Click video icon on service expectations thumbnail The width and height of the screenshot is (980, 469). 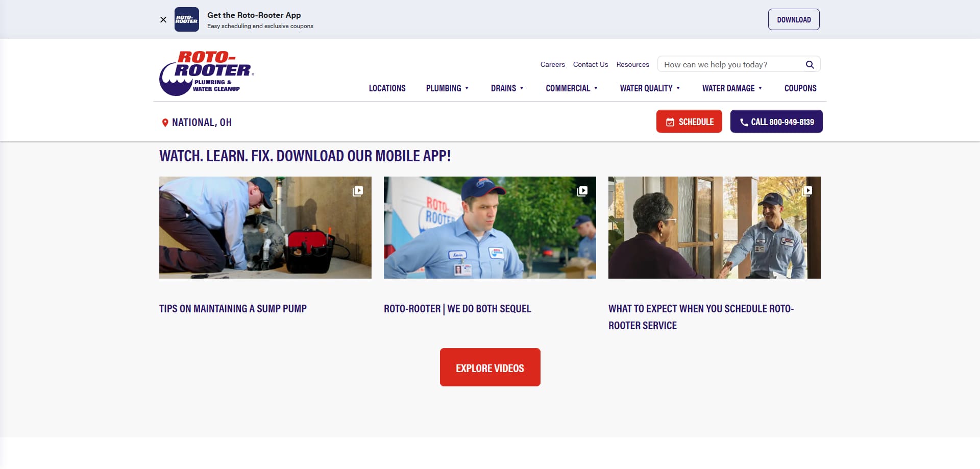(807, 191)
